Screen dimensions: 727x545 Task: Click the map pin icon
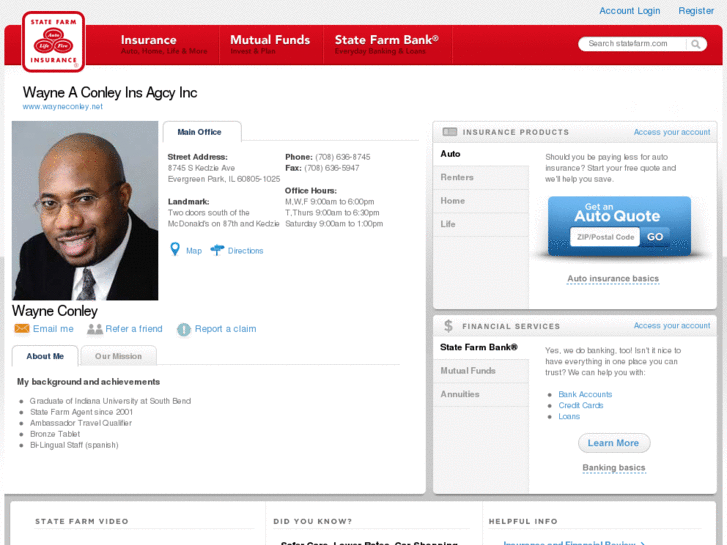[x=175, y=250]
